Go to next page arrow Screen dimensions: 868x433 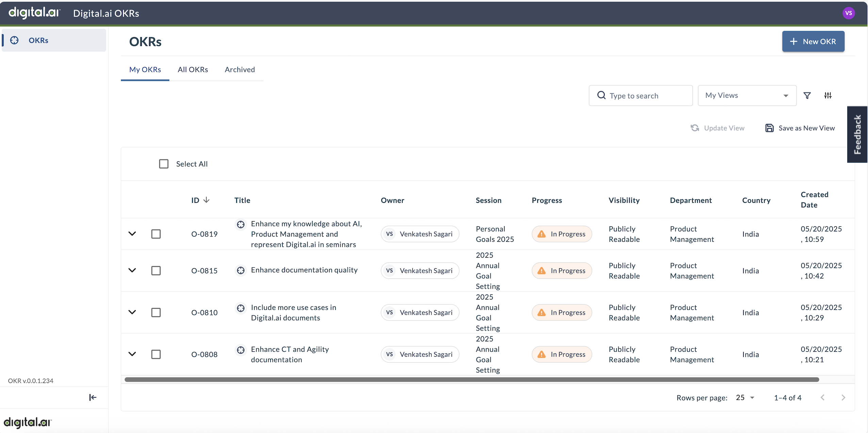point(843,398)
